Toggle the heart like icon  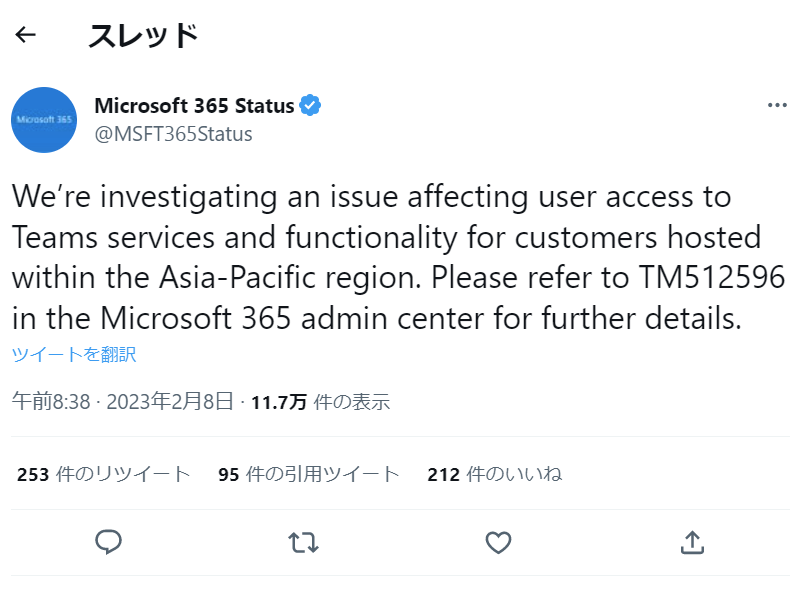pyautogui.click(x=498, y=542)
